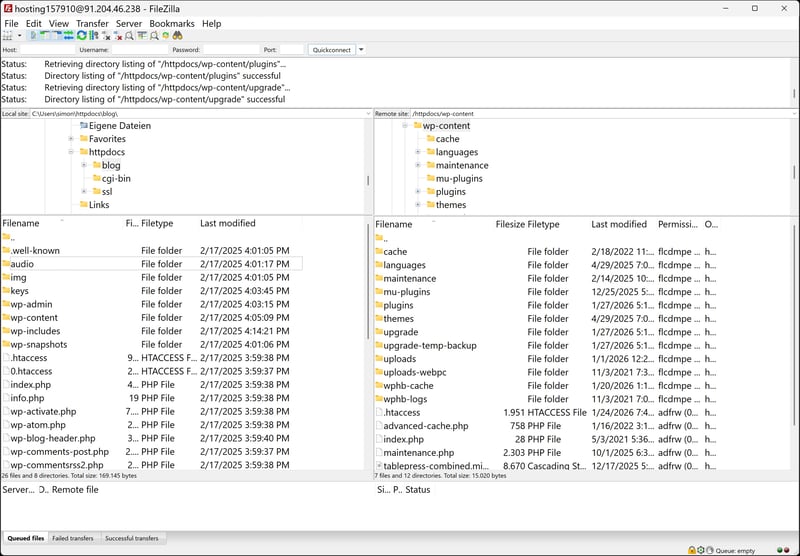Open the Quickconnect history dropdown arrow

click(x=361, y=49)
